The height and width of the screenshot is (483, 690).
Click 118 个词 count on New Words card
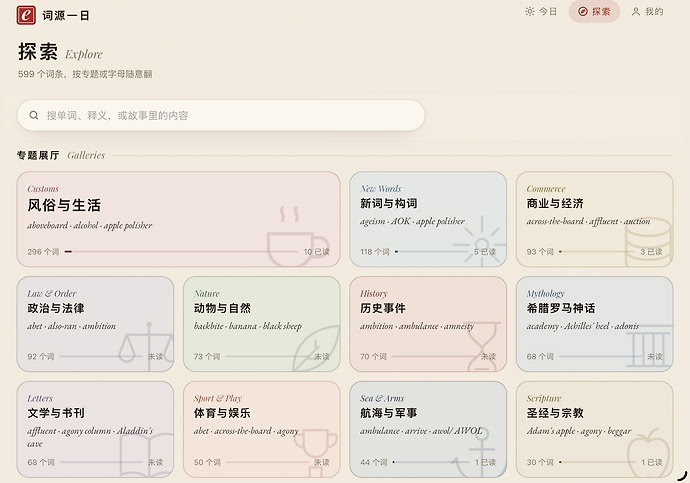(375, 252)
